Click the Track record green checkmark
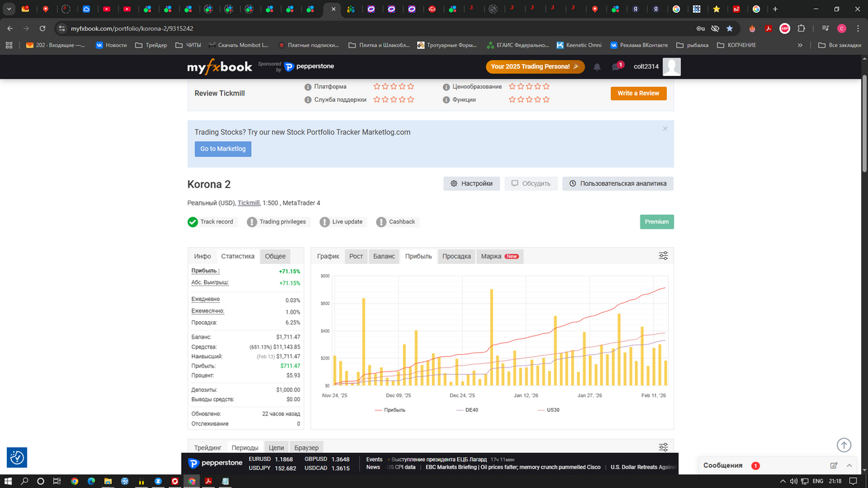Viewport: 868px width, 488px height. click(192, 222)
